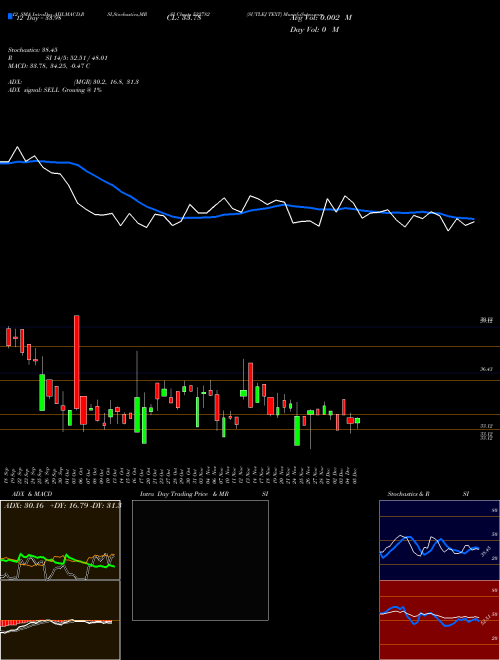Click the large green candle after 25 Sep
The image size is (500, 660).
tap(42, 392)
